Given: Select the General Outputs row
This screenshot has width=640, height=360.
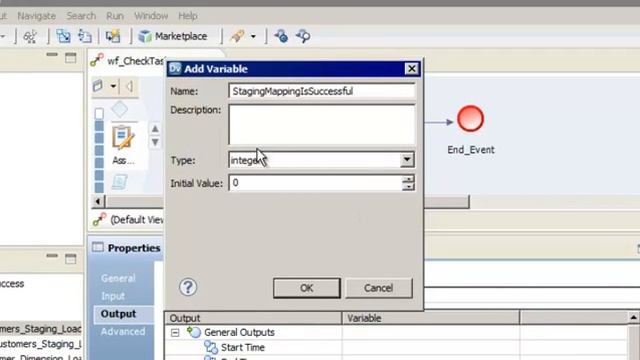Looking at the screenshot, I should coord(239,333).
